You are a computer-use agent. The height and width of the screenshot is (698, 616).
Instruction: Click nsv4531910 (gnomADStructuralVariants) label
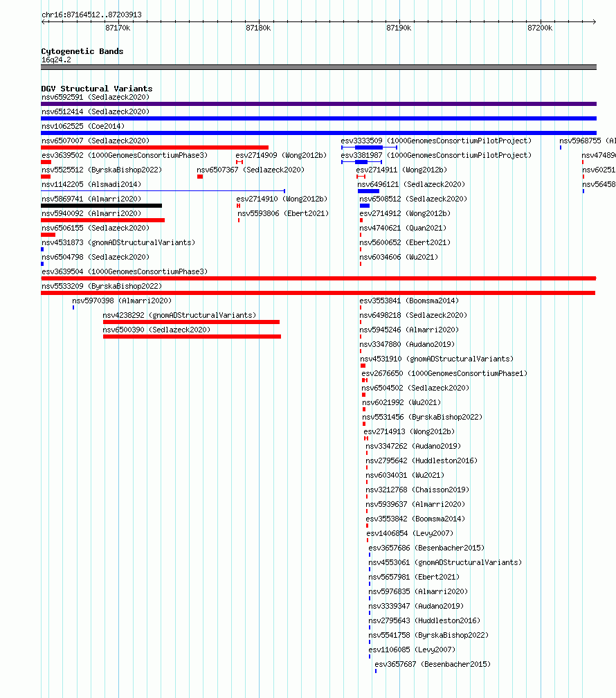pyautogui.click(x=437, y=359)
